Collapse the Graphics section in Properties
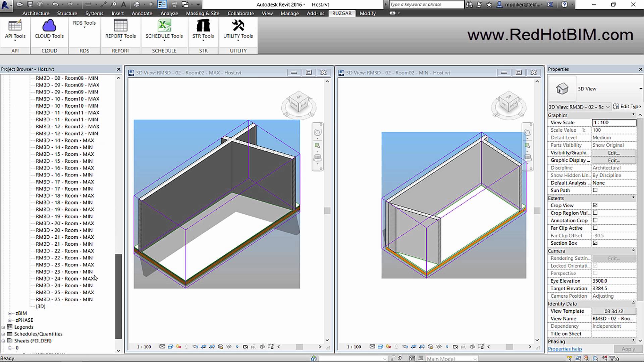The height and width of the screenshot is (362, 644). 633,115
